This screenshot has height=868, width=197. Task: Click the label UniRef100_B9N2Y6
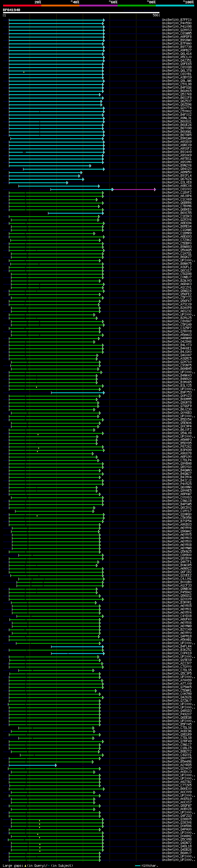(177, 165)
